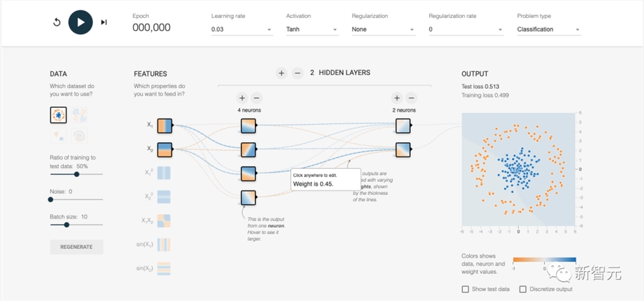Viewport: 644px width, 301px height.
Task: Remove a hidden layer with minus icon
Action: [298, 73]
